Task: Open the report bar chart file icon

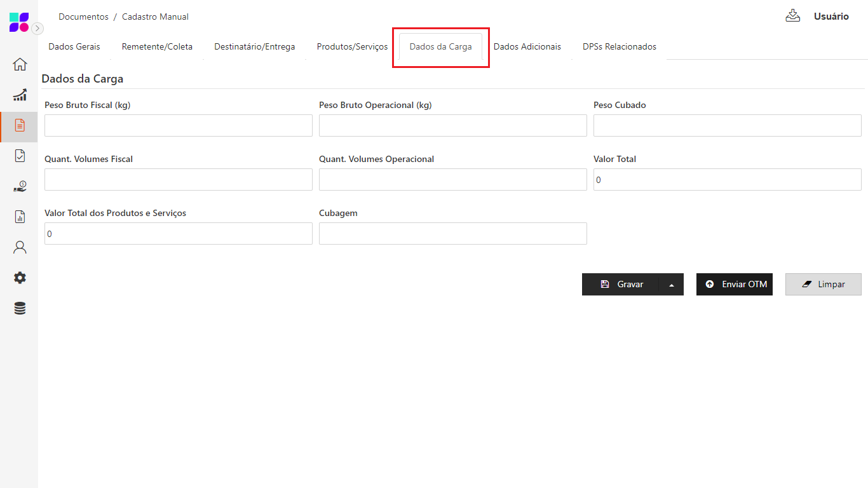Action: point(20,217)
